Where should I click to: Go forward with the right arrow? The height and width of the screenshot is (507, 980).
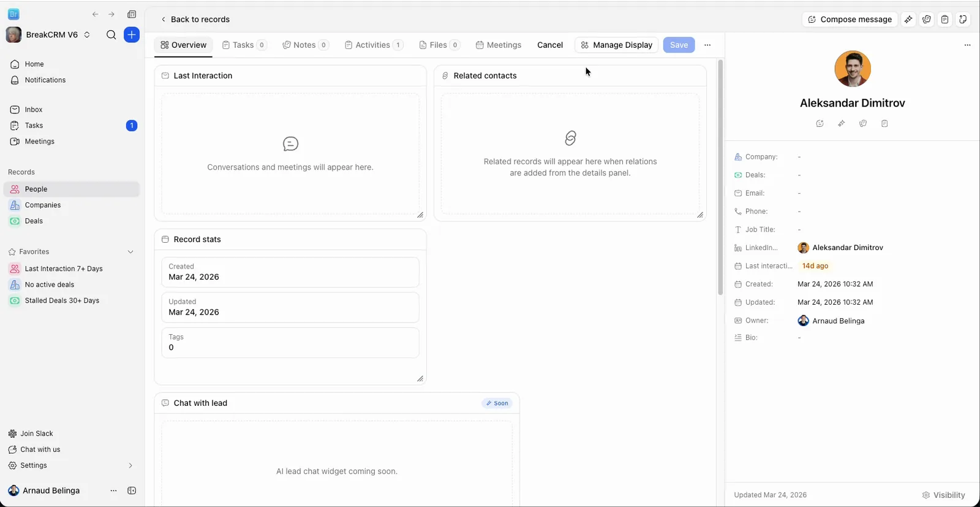coord(111,14)
